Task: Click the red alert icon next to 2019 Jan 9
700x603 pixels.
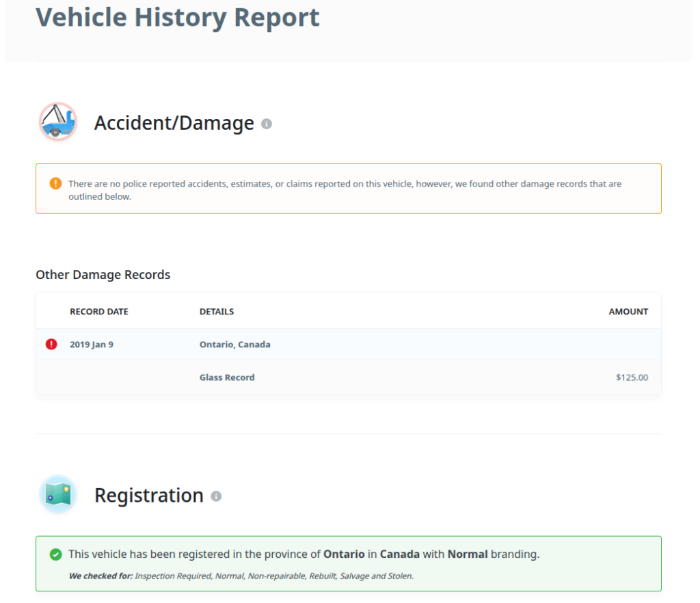Action: pos(51,345)
